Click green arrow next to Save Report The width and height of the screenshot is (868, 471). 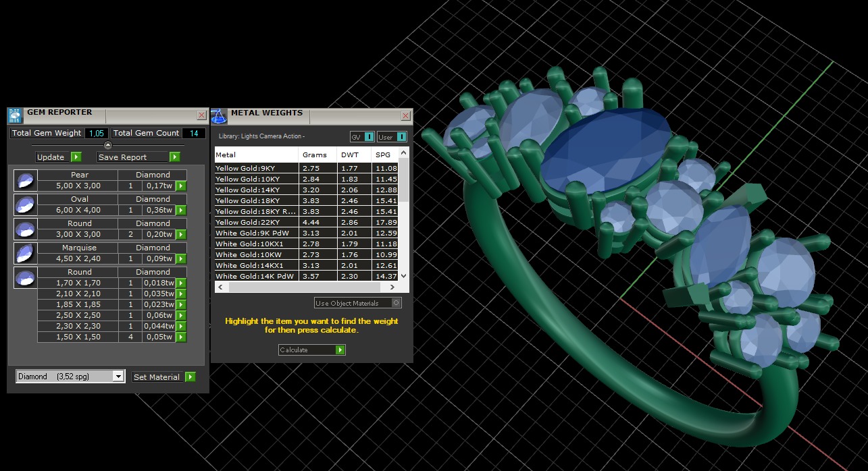point(175,157)
